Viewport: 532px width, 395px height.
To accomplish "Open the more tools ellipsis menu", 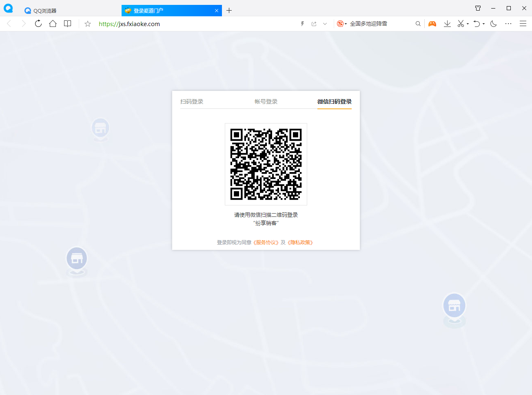I will [508, 24].
